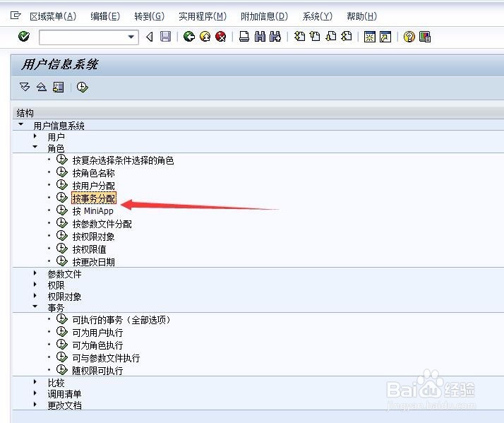This screenshot has height=423, width=504.
Task: Select the 按更改日期 entry
Action: click(93, 262)
